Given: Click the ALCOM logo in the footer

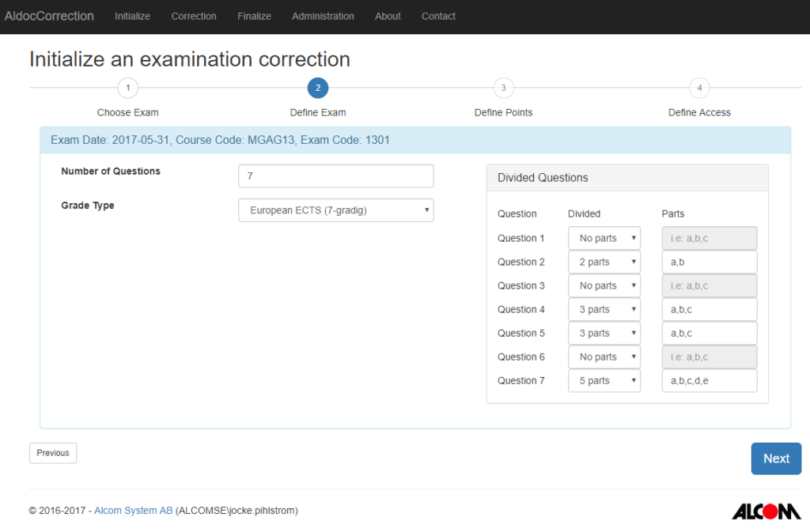Looking at the screenshot, I should pos(766,511).
